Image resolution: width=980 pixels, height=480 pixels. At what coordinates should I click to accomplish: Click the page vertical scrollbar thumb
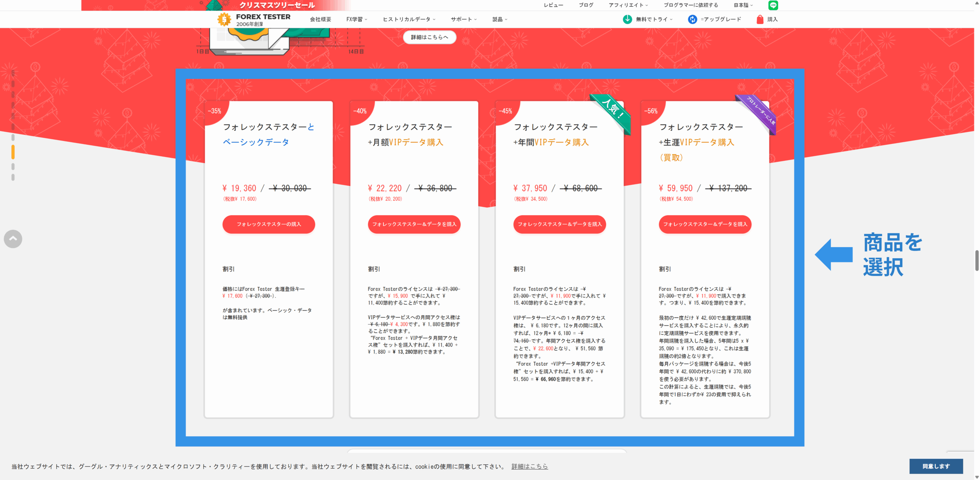(x=977, y=260)
